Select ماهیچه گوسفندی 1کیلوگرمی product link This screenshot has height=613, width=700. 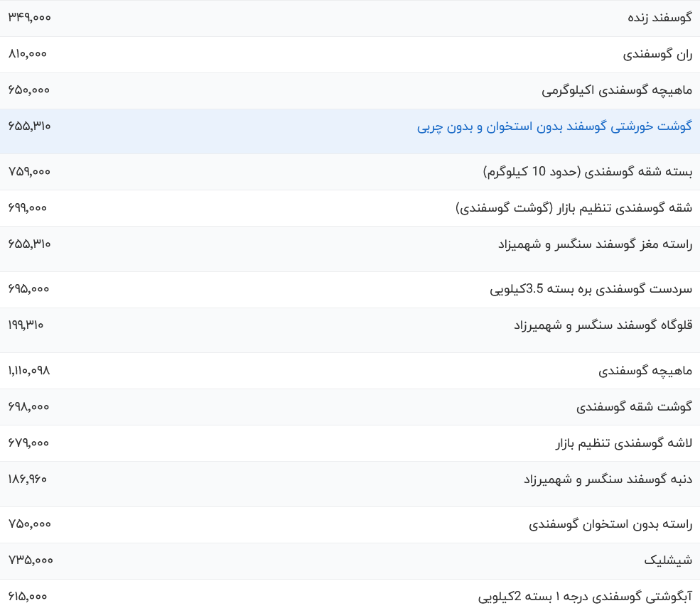[616, 90]
